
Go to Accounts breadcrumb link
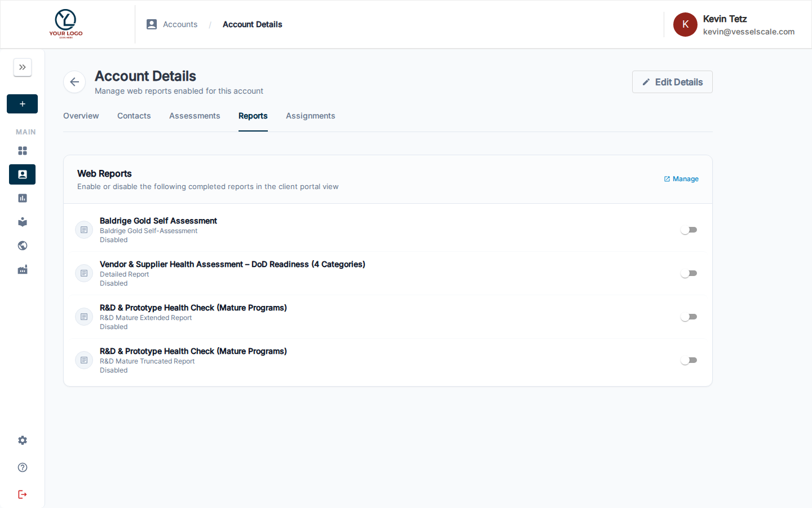tap(180, 24)
